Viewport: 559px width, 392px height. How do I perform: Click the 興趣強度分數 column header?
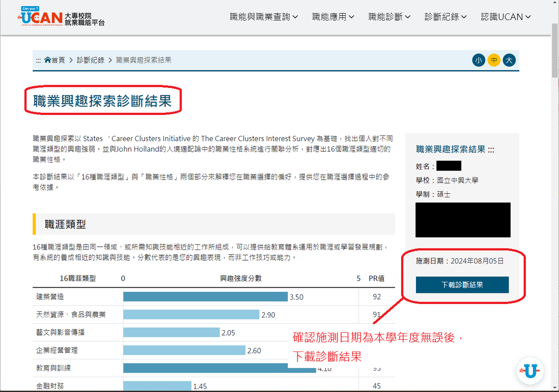[241, 278]
